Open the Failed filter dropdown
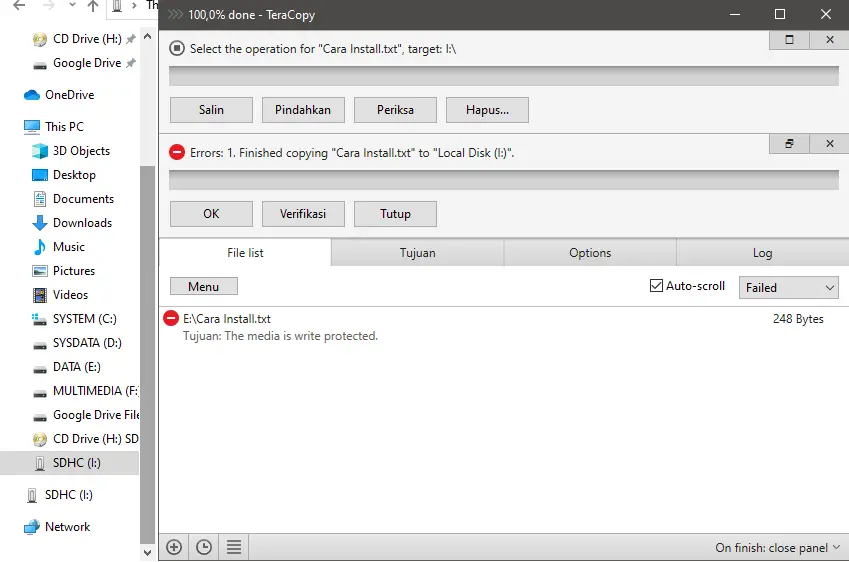The height and width of the screenshot is (562, 849). click(788, 287)
